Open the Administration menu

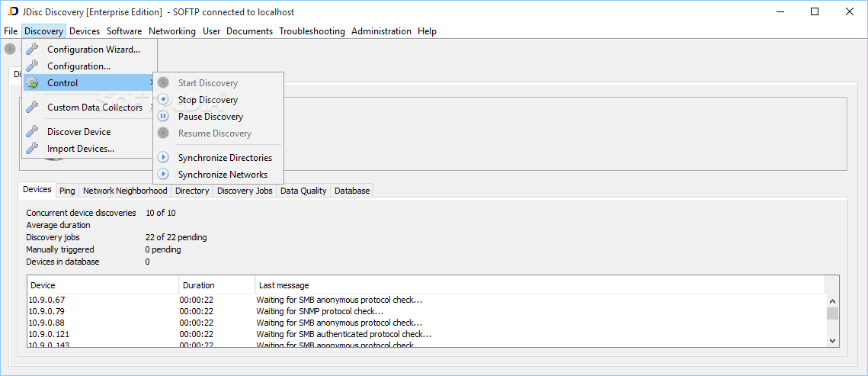[381, 31]
